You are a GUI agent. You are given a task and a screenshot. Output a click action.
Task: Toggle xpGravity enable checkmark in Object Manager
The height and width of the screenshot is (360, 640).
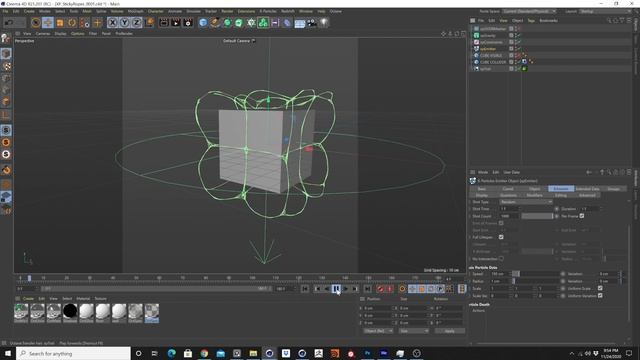click(518, 36)
